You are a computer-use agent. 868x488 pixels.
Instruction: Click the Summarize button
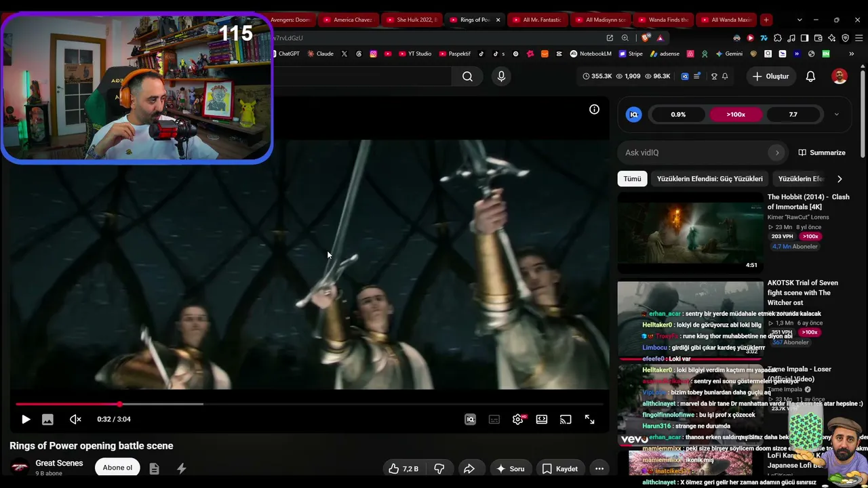pos(822,152)
